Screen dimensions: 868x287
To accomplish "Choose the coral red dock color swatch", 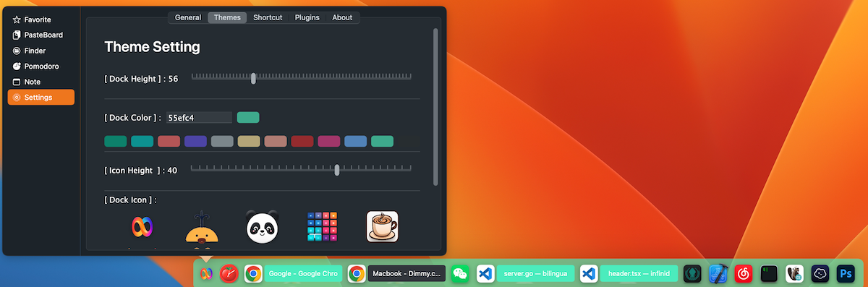I will (169, 141).
